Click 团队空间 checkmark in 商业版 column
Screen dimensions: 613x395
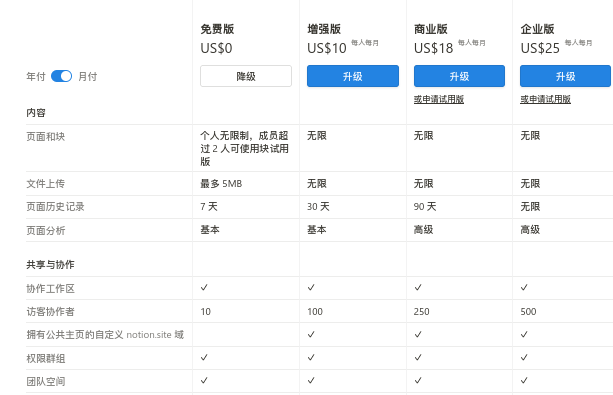pyautogui.click(x=418, y=380)
